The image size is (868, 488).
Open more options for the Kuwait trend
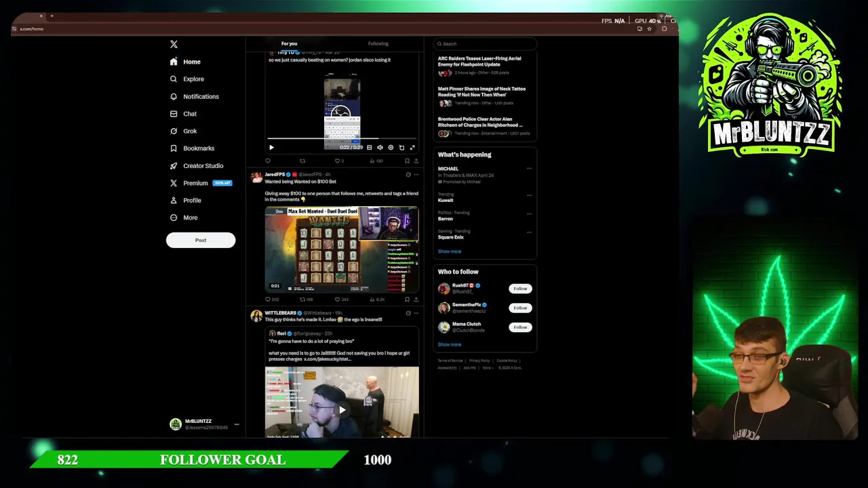click(x=529, y=195)
